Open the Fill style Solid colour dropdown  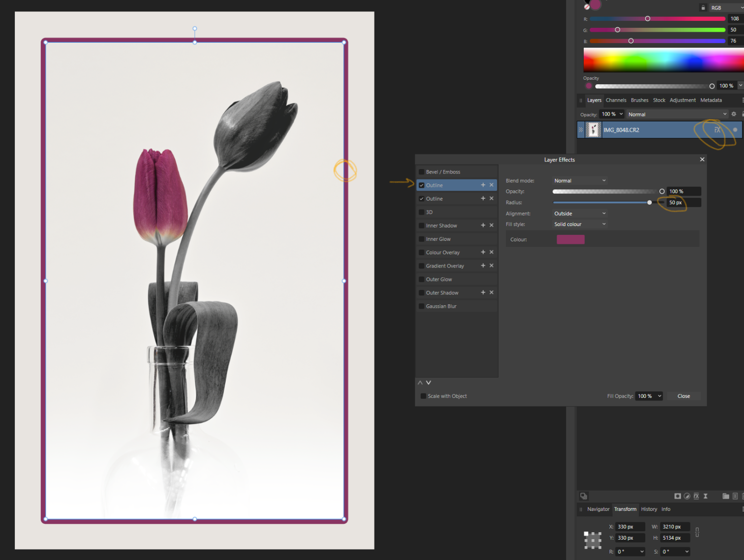[x=579, y=224]
